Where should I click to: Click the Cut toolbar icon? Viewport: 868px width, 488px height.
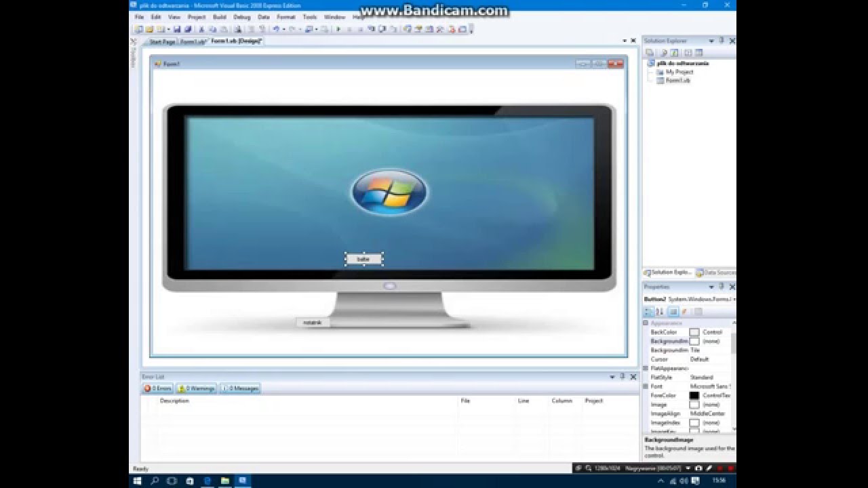(x=202, y=29)
